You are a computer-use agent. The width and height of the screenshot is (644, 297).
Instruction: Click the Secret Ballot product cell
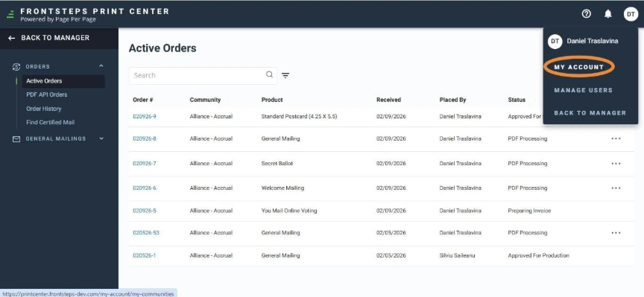(277, 163)
